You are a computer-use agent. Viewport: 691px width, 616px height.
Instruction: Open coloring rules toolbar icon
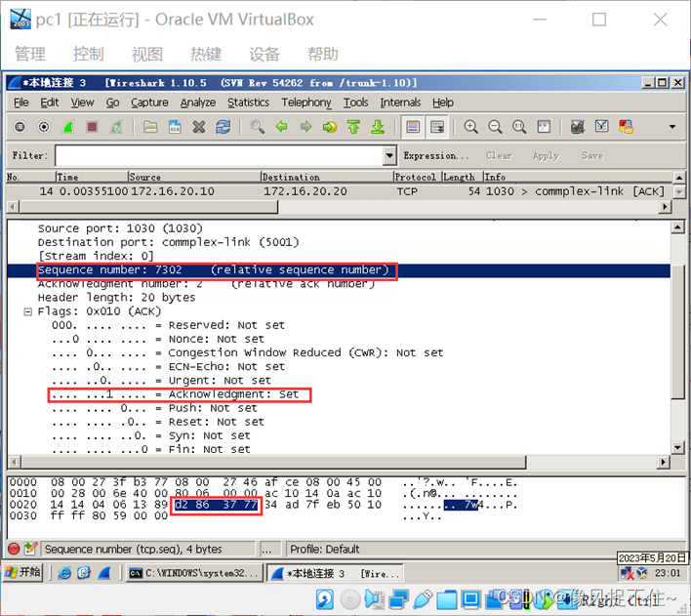point(626,127)
